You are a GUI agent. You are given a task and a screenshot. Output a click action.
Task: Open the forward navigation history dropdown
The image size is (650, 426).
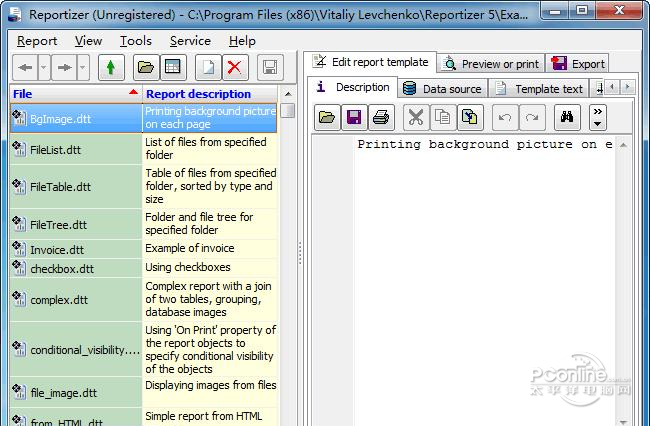[82, 68]
